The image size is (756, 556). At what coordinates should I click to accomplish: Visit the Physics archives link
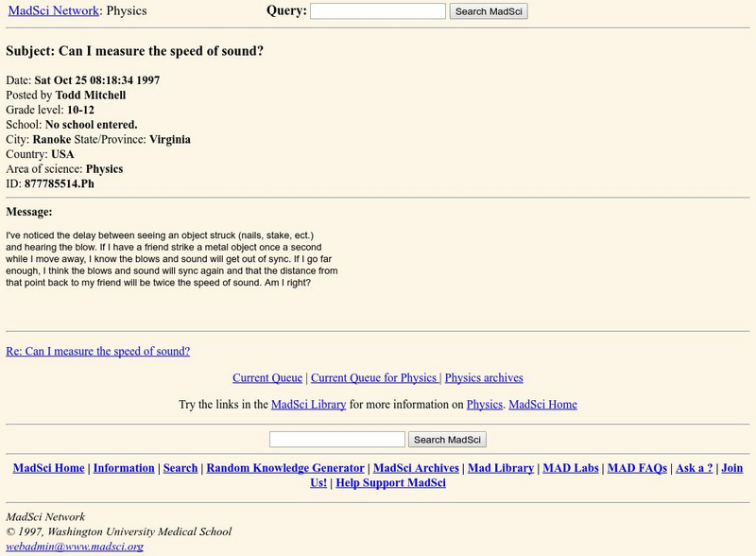[x=484, y=377]
